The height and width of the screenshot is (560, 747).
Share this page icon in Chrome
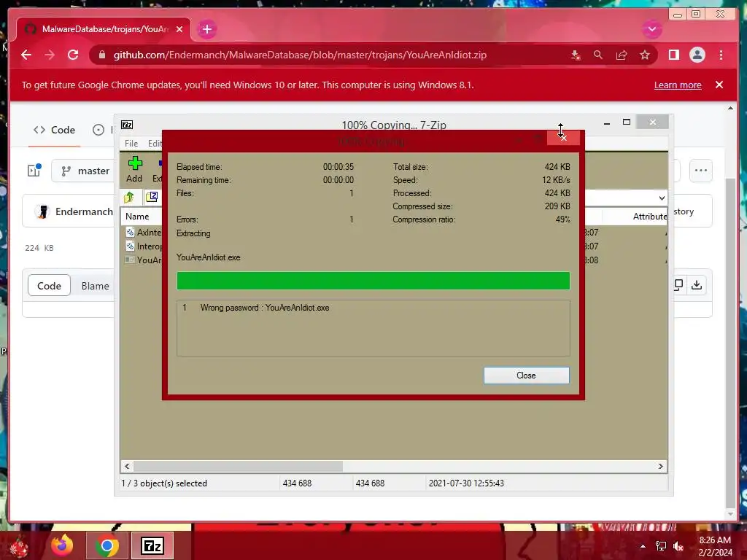point(622,55)
